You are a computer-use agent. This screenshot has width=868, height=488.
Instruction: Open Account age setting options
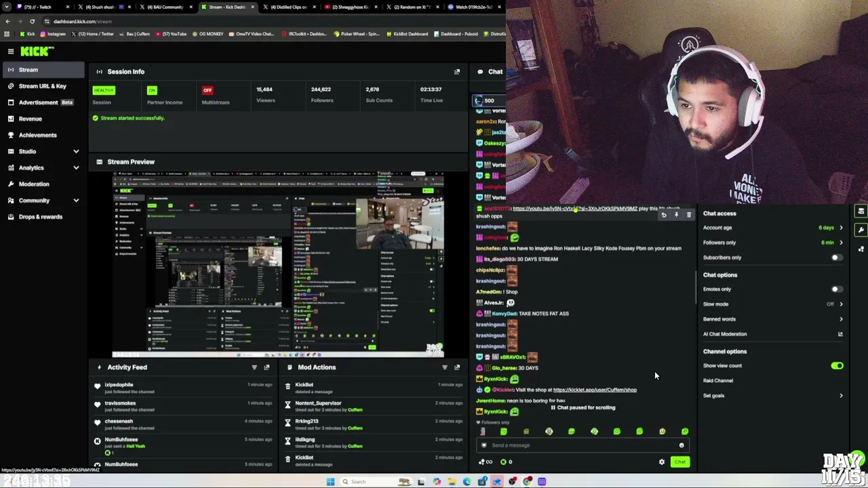tap(772, 228)
